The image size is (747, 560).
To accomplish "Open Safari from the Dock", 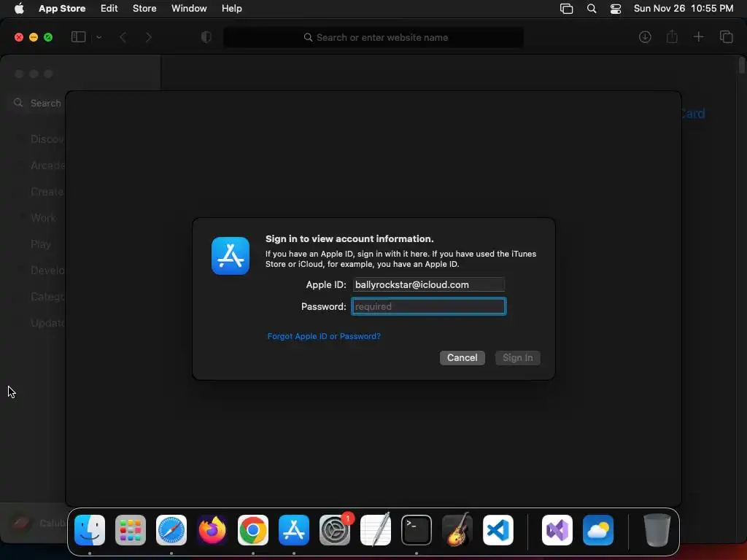I will [171, 530].
